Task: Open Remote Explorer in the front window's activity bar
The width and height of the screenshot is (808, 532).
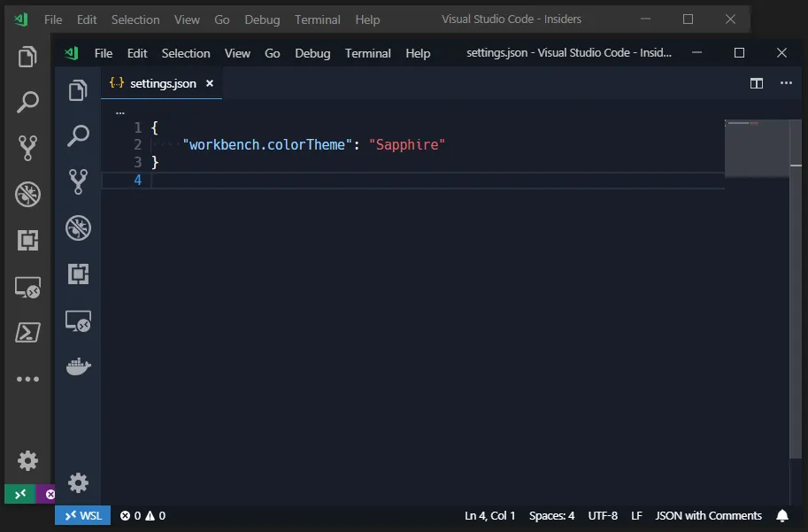Action: click(78, 320)
